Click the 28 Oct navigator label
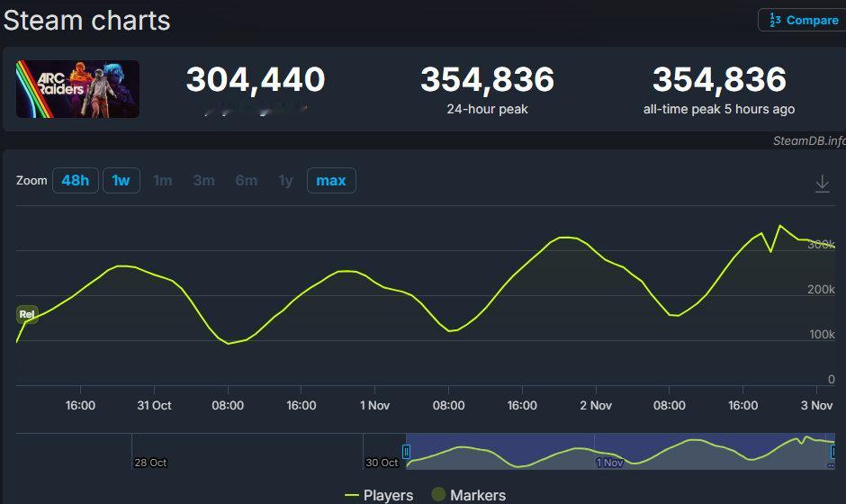 [x=150, y=463]
